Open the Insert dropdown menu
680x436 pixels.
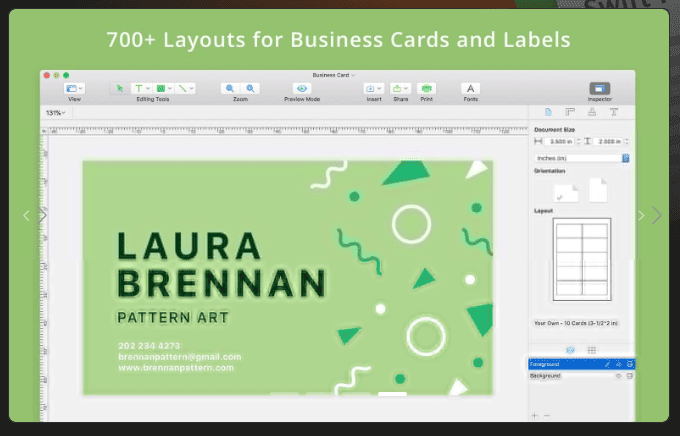click(373, 89)
